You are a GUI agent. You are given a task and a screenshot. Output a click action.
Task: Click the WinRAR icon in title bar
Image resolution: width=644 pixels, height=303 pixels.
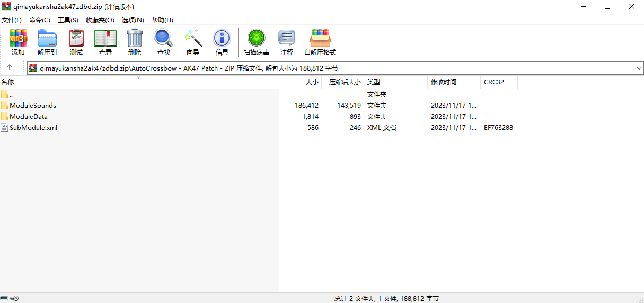[x=6, y=6]
